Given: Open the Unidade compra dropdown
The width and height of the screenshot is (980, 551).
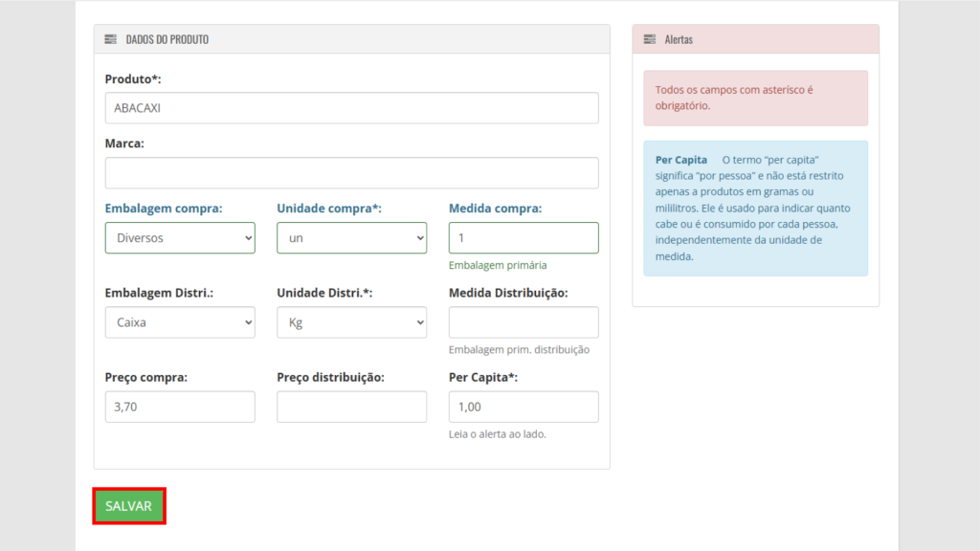Looking at the screenshot, I should pos(352,238).
